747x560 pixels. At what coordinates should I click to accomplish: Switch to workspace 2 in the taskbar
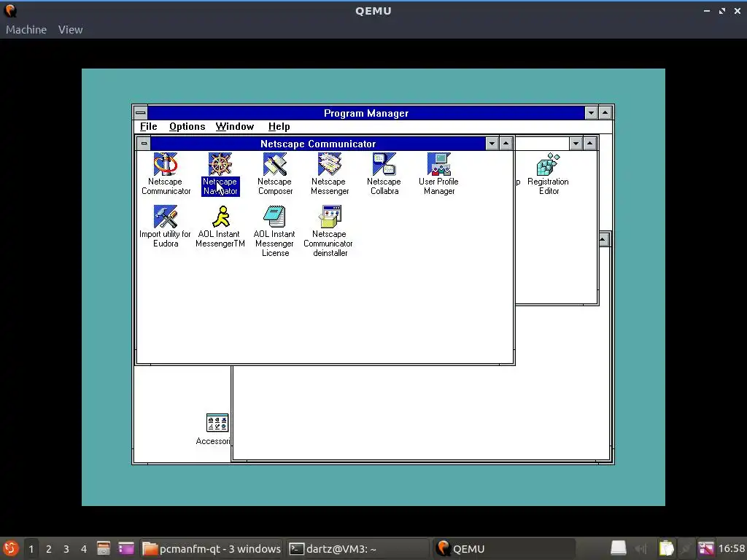coord(49,549)
